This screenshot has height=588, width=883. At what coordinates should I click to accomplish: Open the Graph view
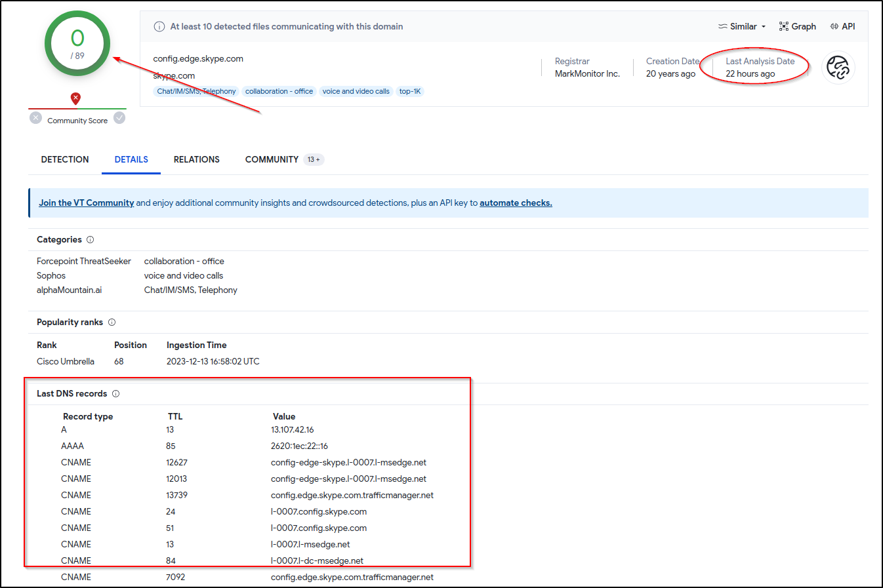click(797, 27)
